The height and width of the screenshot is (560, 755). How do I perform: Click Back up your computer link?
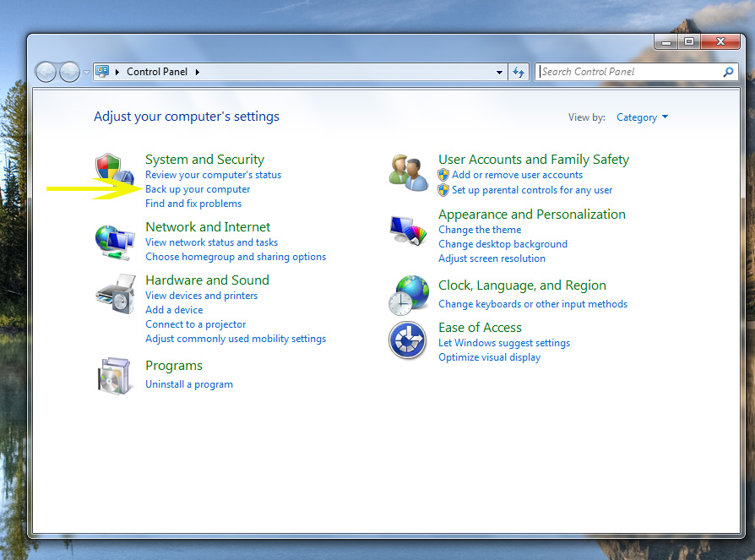pyautogui.click(x=198, y=189)
